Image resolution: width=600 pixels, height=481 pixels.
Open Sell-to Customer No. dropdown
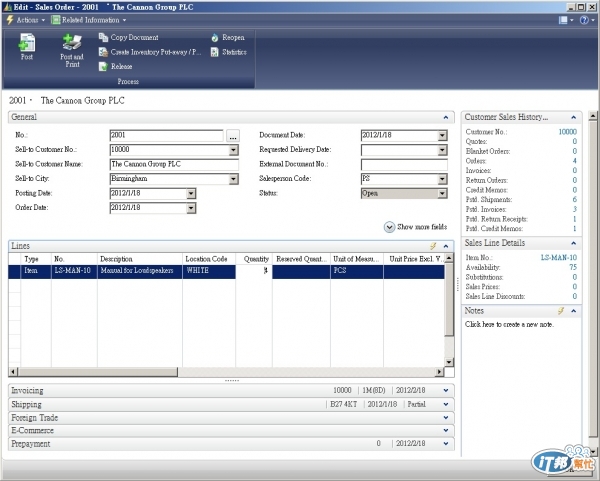pyautogui.click(x=233, y=150)
